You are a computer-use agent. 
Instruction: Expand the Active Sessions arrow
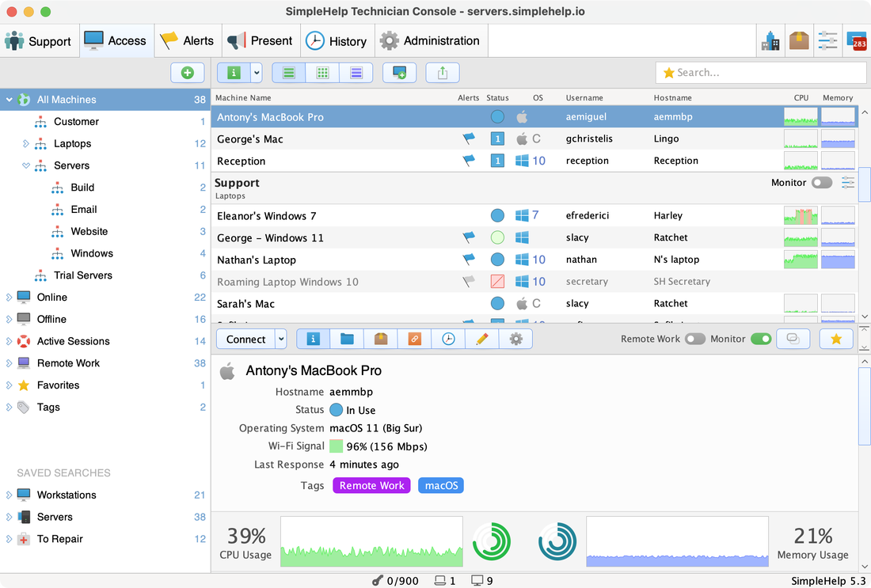coord(9,341)
